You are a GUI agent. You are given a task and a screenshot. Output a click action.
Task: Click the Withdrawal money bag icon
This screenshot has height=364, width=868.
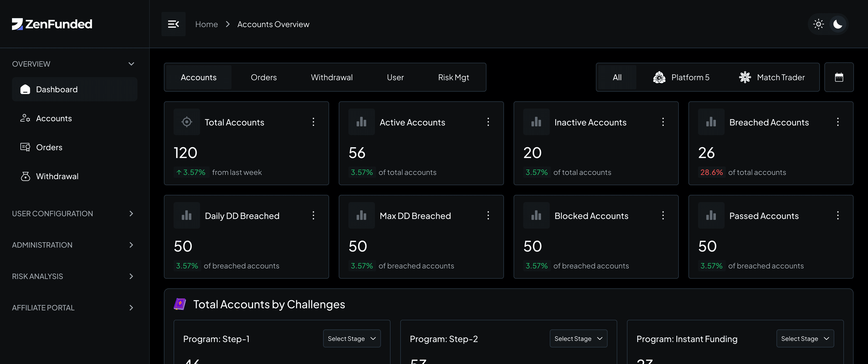click(x=25, y=176)
